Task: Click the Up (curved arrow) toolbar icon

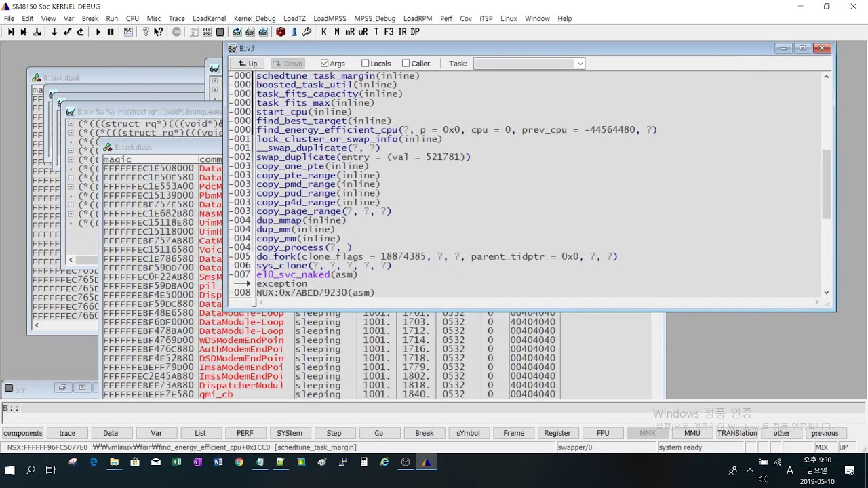Action: [80, 32]
